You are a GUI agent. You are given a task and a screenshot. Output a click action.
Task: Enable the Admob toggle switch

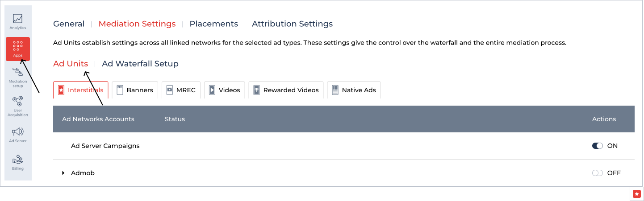(597, 173)
